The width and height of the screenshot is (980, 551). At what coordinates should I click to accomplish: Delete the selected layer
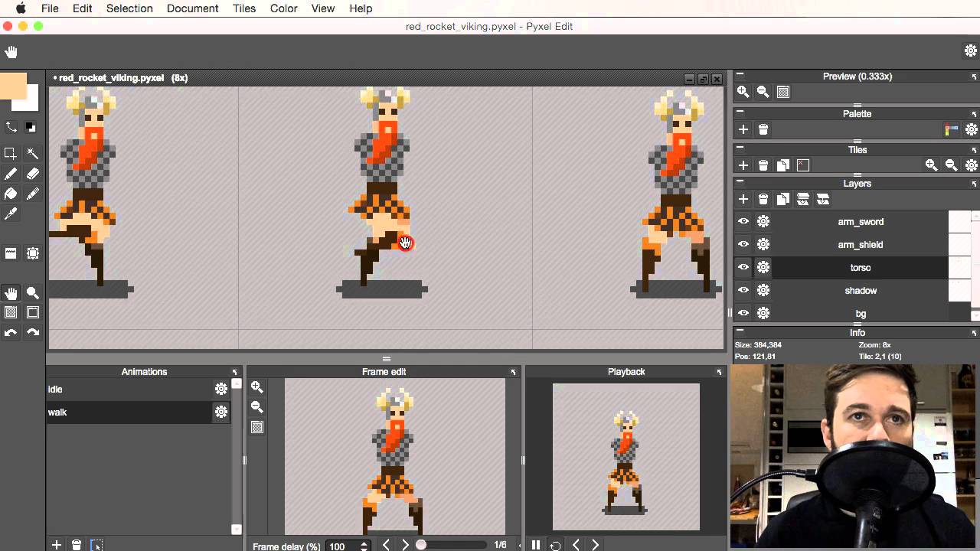[763, 199]
